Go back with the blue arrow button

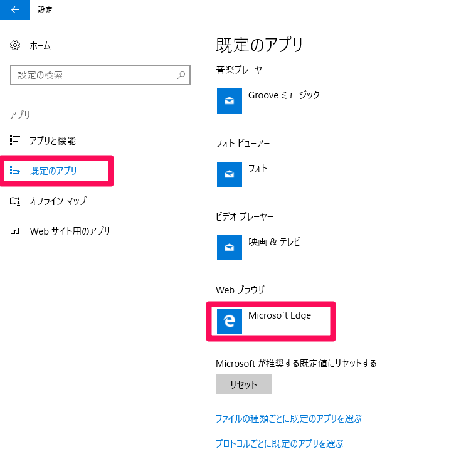pos(15,9)
